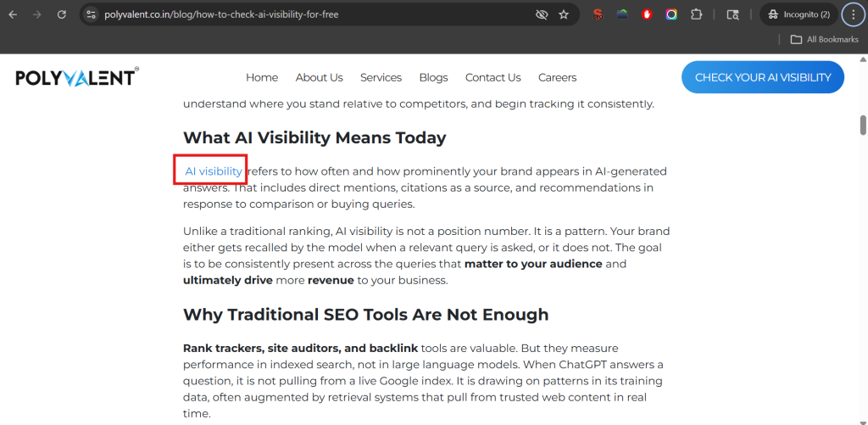The height and width of the screenshot is (425, 868).
Task: Click the bold word revenue
Action: click(x=331, y=280)
